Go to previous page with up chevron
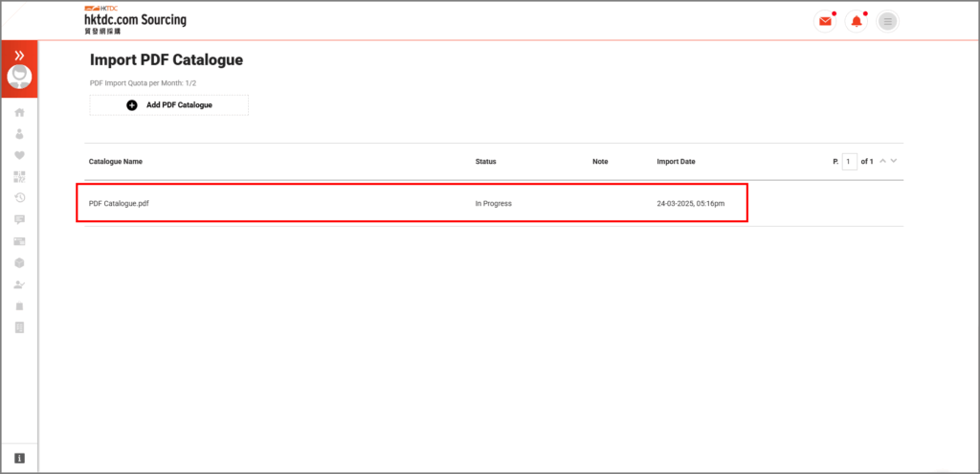 coord(882,161)
